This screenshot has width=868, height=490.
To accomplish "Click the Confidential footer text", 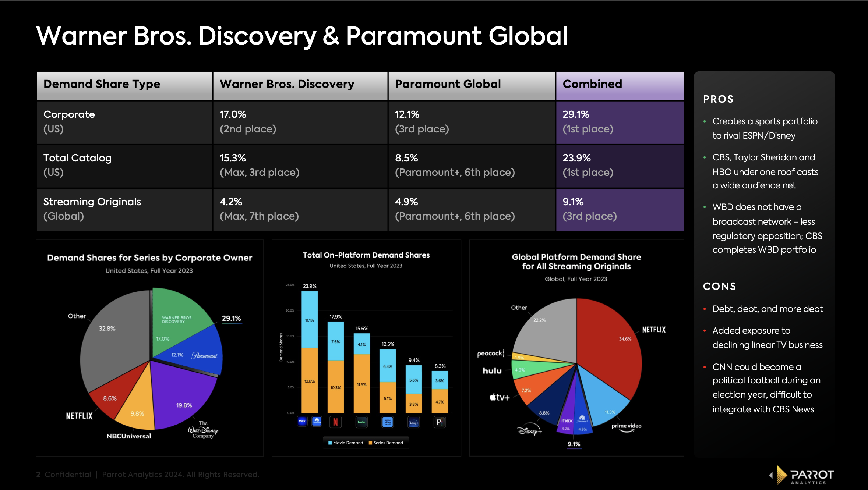I will pos(67,475).
